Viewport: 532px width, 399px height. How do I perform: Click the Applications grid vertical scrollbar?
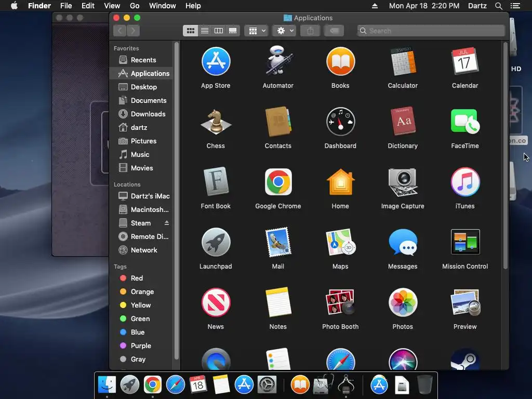tap(506, 155)
